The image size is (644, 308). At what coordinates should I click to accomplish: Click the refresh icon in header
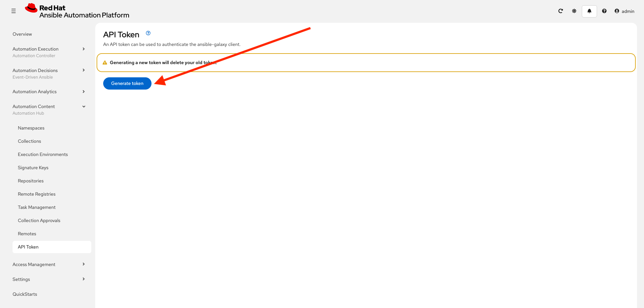[561, 11]
